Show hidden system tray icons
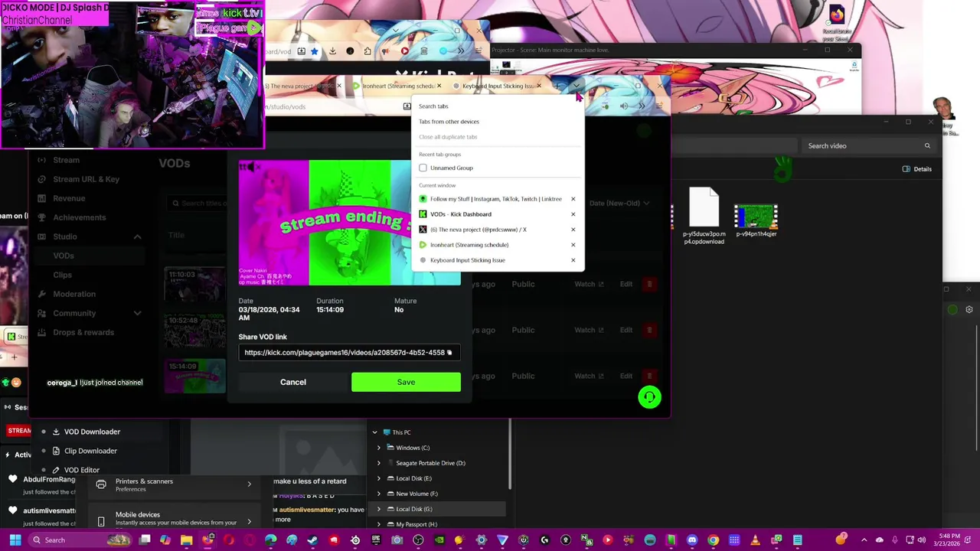Screen dimensions: 980x551 click(864, 540)
